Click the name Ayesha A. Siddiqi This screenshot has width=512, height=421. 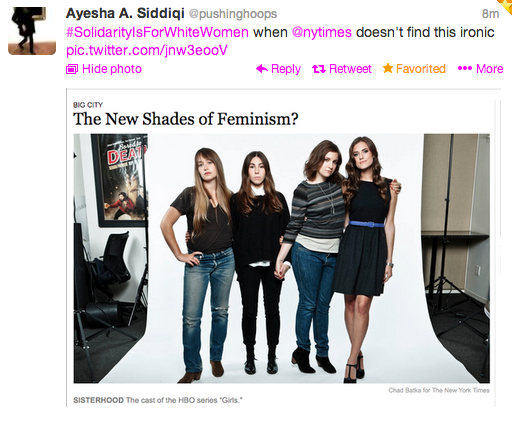[x=125, y=13]
